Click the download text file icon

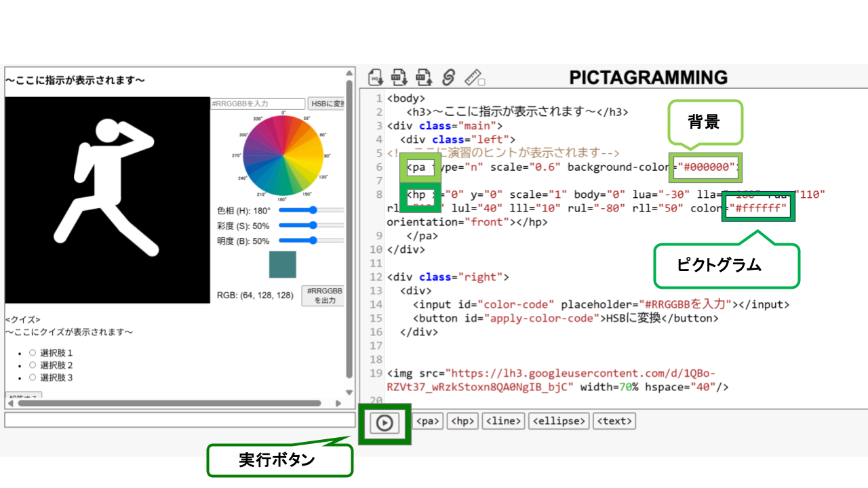pyautogui.click(x=399, y=77)
